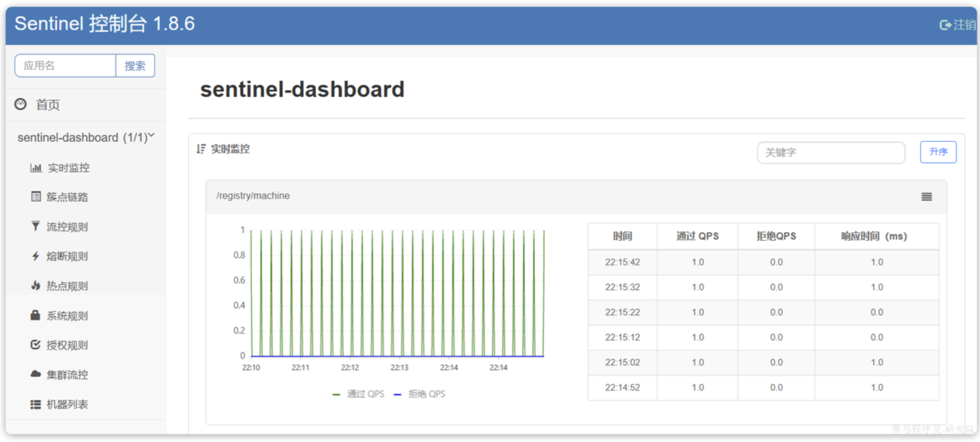The height and width of the screenshot is (442, 980).
Task: Go to 集群流控 page
Action: [67, 375]
